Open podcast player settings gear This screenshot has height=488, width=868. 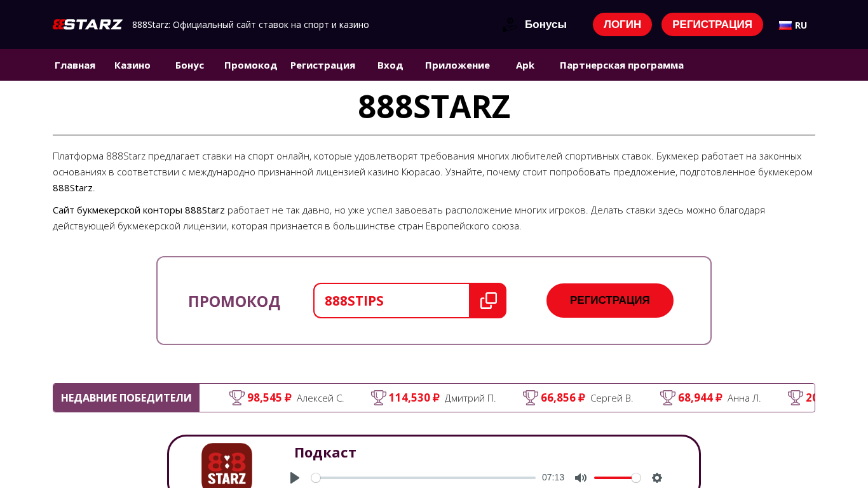[657, 478]
